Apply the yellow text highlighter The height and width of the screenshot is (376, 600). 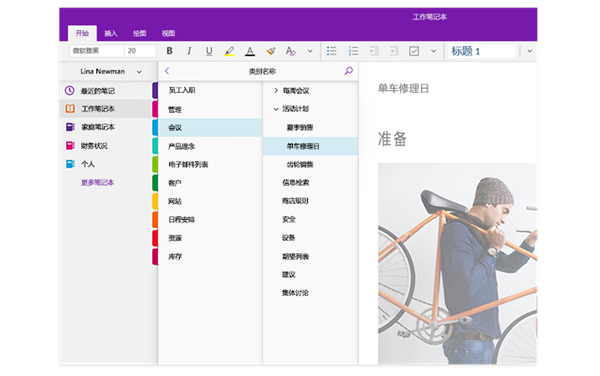point(229,51)
